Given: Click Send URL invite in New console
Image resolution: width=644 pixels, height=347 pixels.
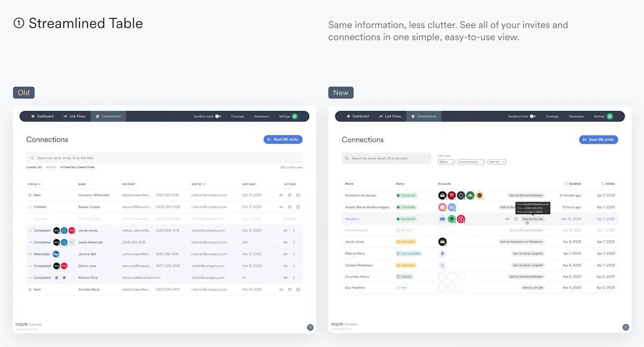Looking at the screenshot, I should click(598, 139).
